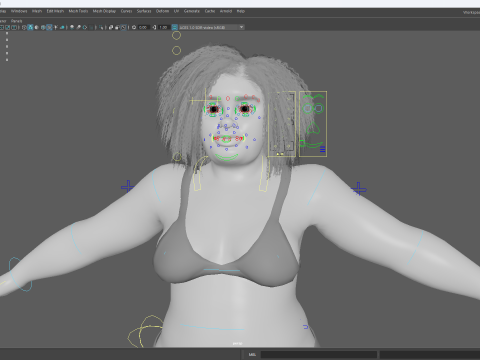The height and width of the screenshot is (360, 480).
Task: Toggle the X-Ray viewport icon
Action: pos(111,27)
